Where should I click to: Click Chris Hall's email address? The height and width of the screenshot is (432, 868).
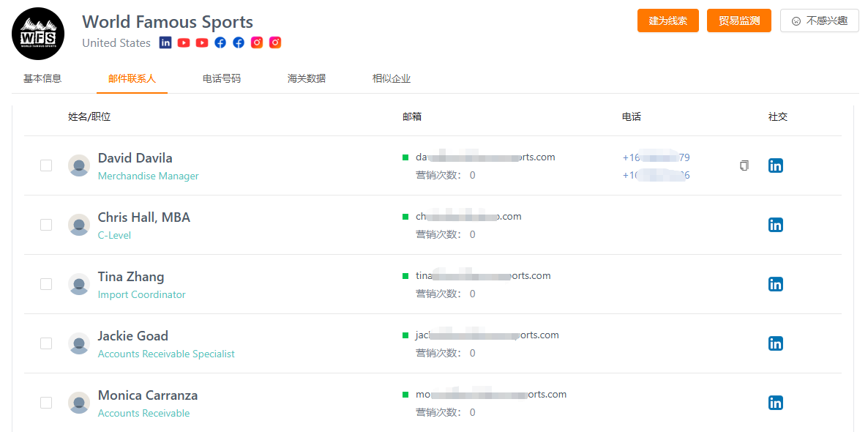pyautogui.click(x=468, y=217)
